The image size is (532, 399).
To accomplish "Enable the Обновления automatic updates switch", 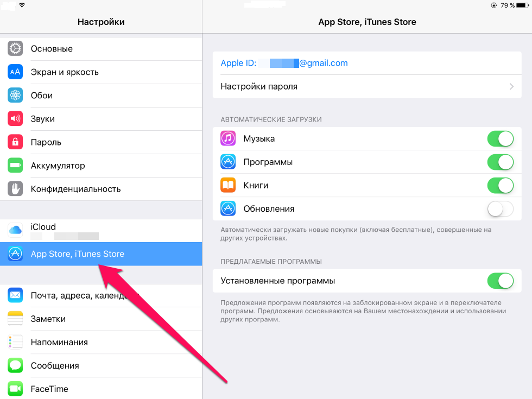I will click(x=500, y=209).
